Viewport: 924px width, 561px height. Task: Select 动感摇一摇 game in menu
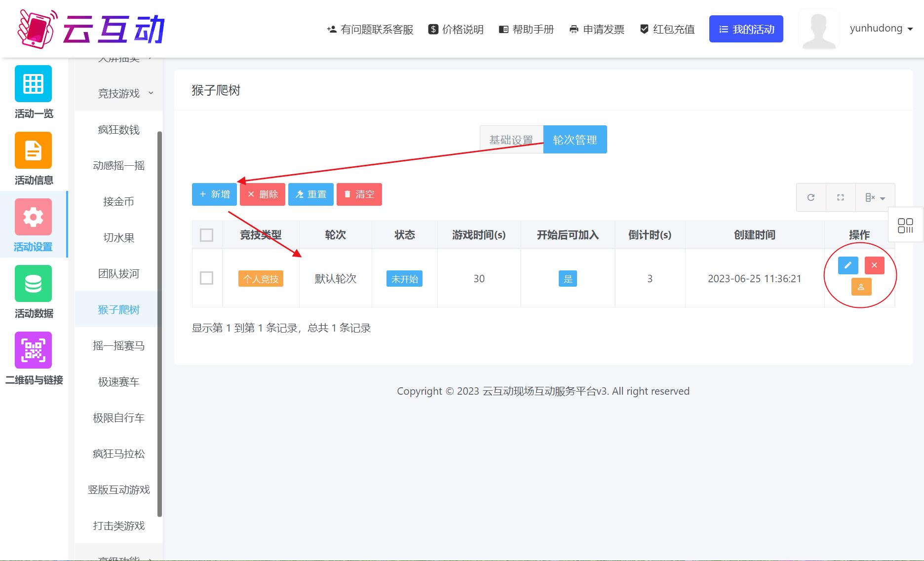pos(119,166)
